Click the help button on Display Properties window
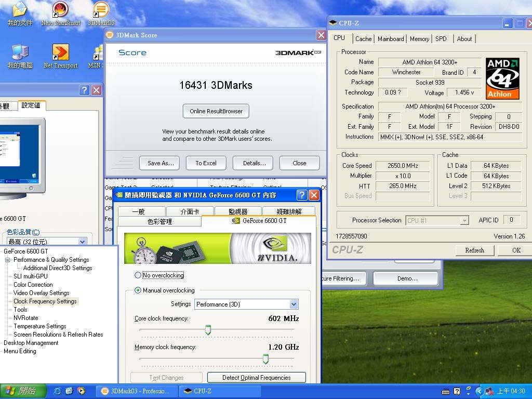 [x=84, y=90]
